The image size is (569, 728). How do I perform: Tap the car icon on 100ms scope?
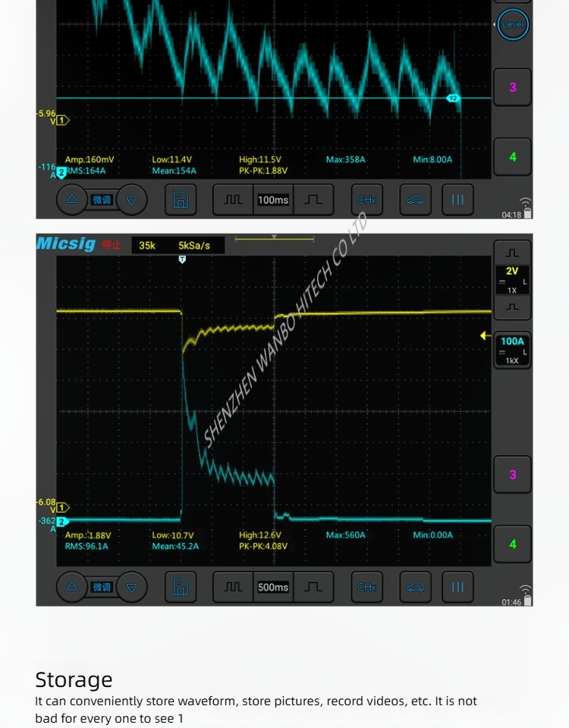tap(415, 200)
